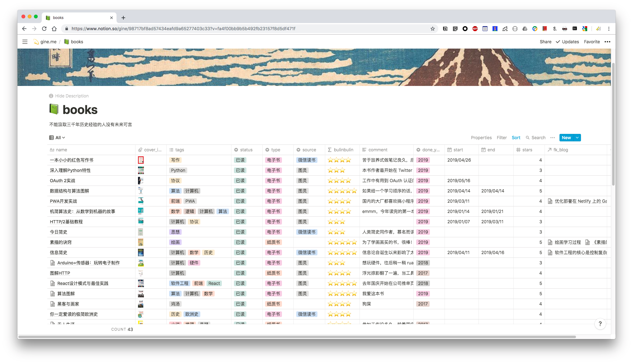
Task: Click the 微信读书 source in 今日简史 row
Action: [307, 232]
